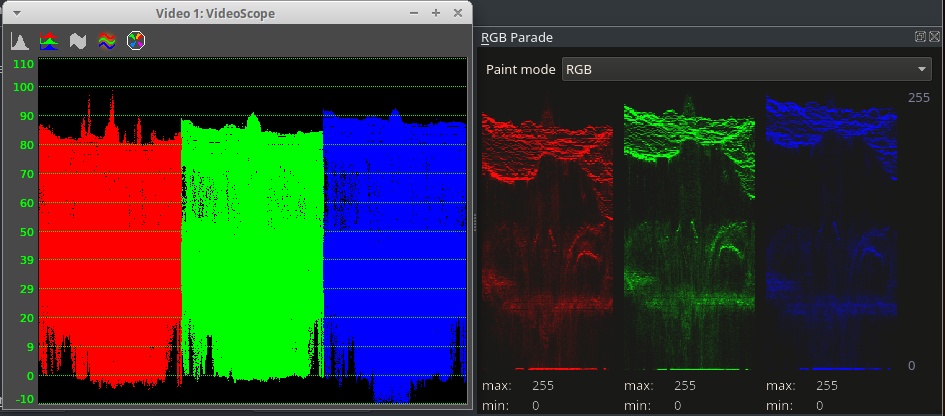Minimize the VideoScope window
Screen dimensions: 945x416
pyautogui.click(x=415, y=13)
